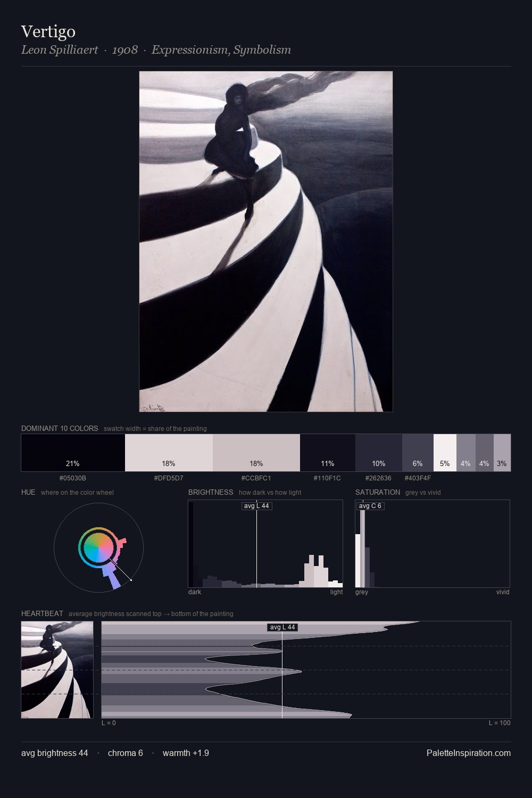The height and width of the screenshot is (798, 532).
Task: Click the hex code #CCBFC1
Action: (256, 478)
